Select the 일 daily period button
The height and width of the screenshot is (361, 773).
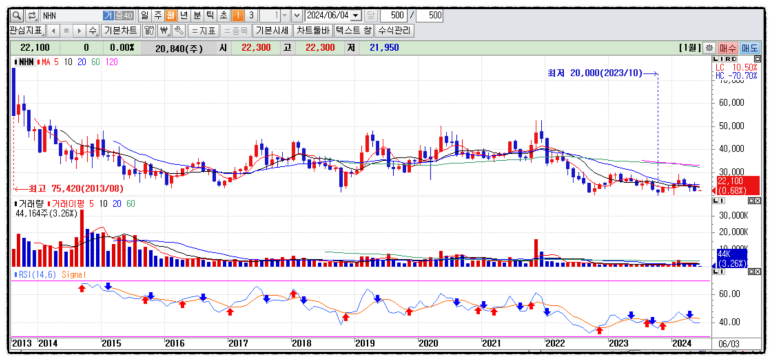[x=144, y=16]
